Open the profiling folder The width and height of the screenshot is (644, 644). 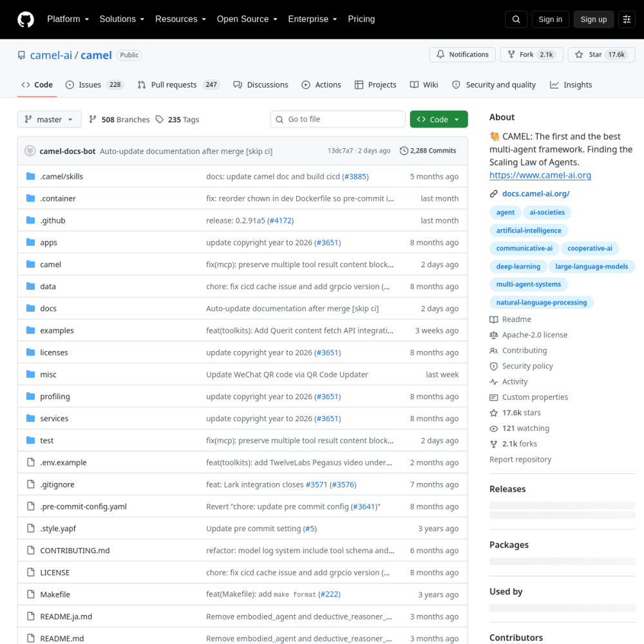[x=55, y=396]
